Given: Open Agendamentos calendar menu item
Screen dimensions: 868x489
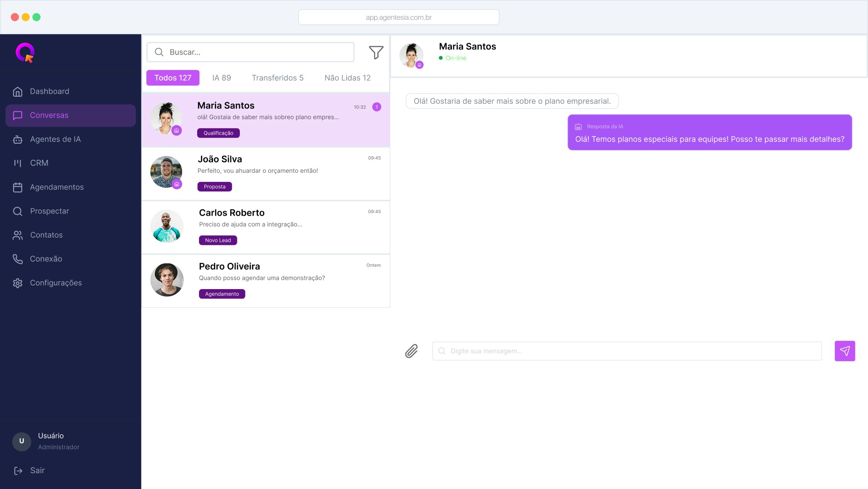Looking at the screenshot, I should (x=56, y=187).
